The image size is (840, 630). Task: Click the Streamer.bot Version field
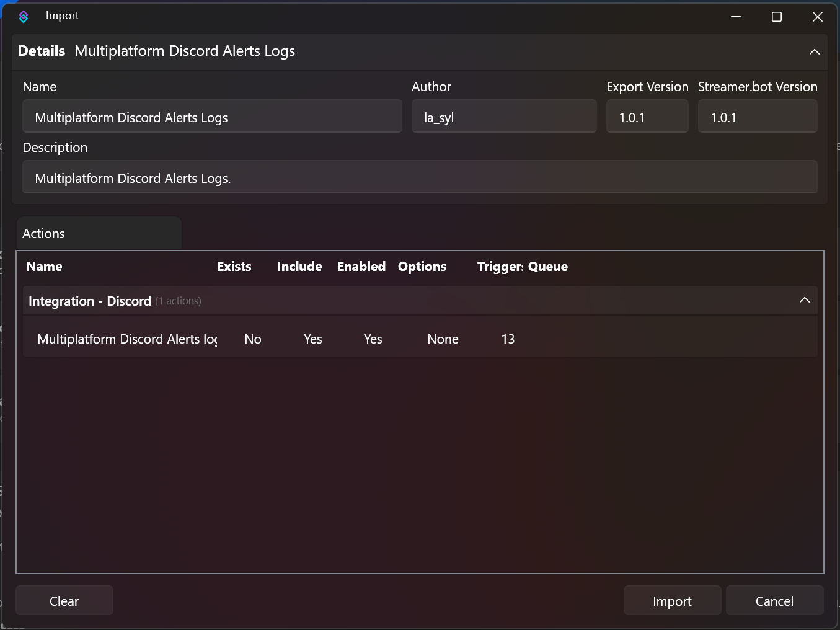758,117
